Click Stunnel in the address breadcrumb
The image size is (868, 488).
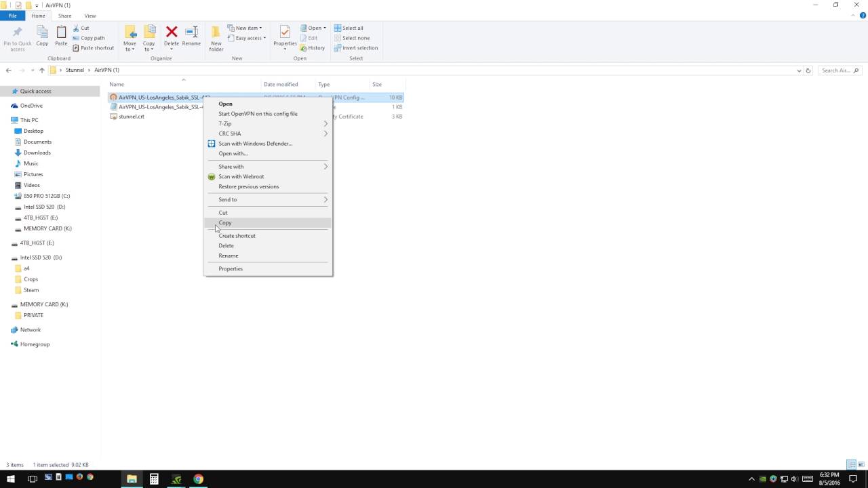pos(75,70)
